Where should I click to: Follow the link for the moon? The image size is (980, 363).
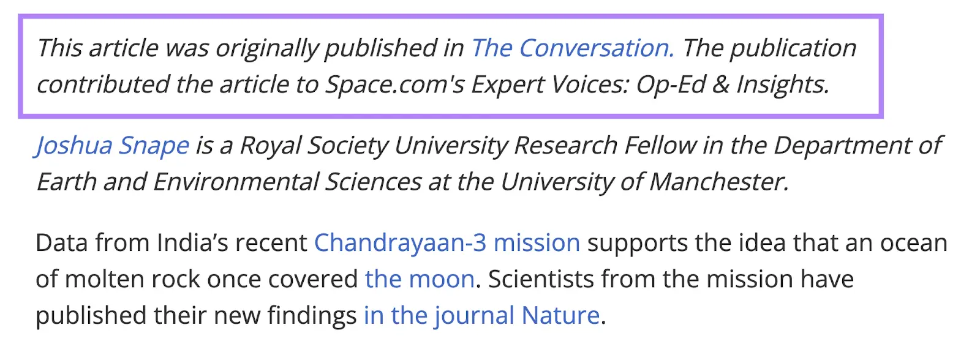[x=420, y=279]
